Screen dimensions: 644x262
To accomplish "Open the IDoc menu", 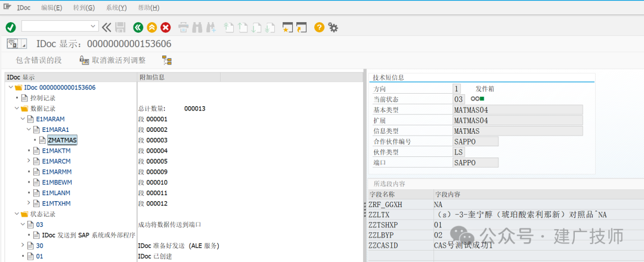I will point(24,8).
